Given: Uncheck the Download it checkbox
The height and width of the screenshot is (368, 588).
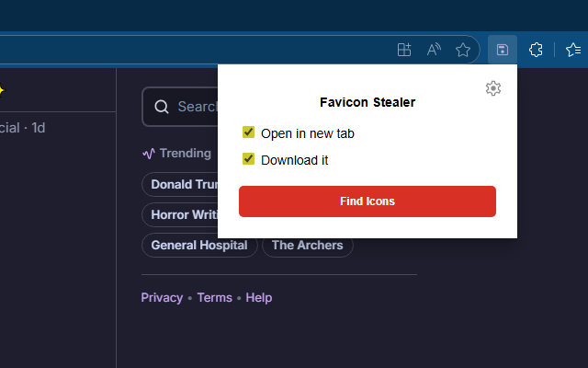Looking at the screenshot, I should [248, 159].
